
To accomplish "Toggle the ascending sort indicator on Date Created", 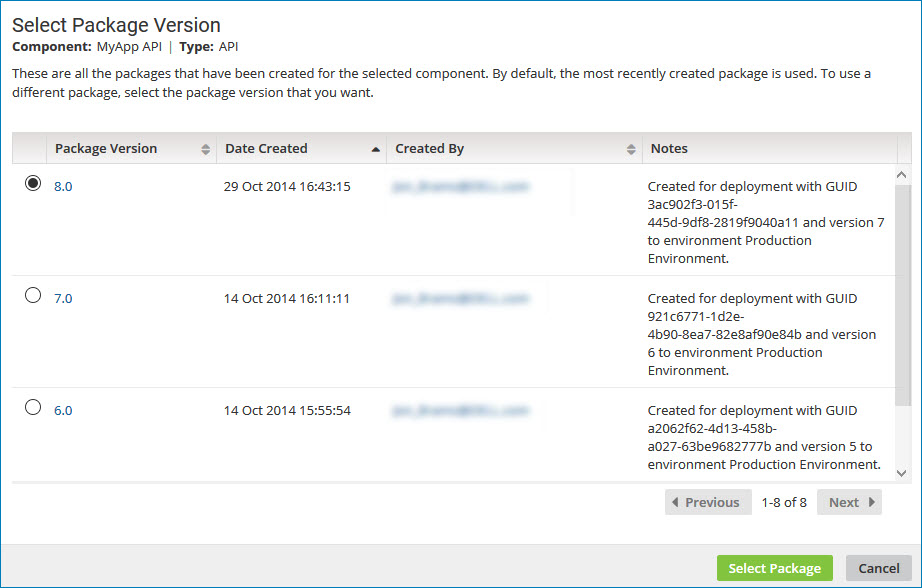I will pyautogui.click(x=376, y=148).
